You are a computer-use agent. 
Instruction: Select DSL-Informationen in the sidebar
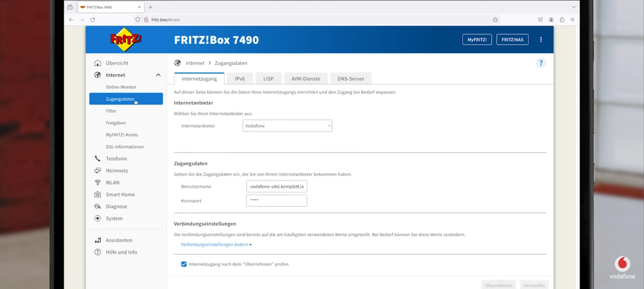tap(124, 147)
